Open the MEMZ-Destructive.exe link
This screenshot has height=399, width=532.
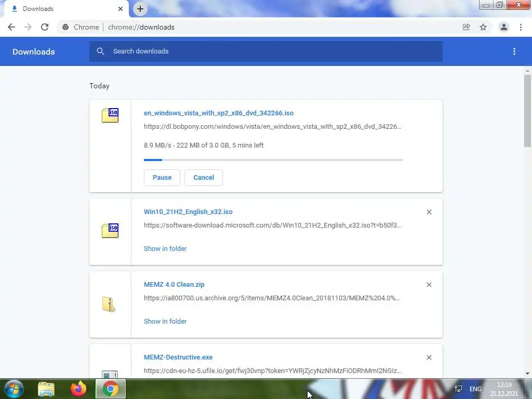click(x=178, y=357)
